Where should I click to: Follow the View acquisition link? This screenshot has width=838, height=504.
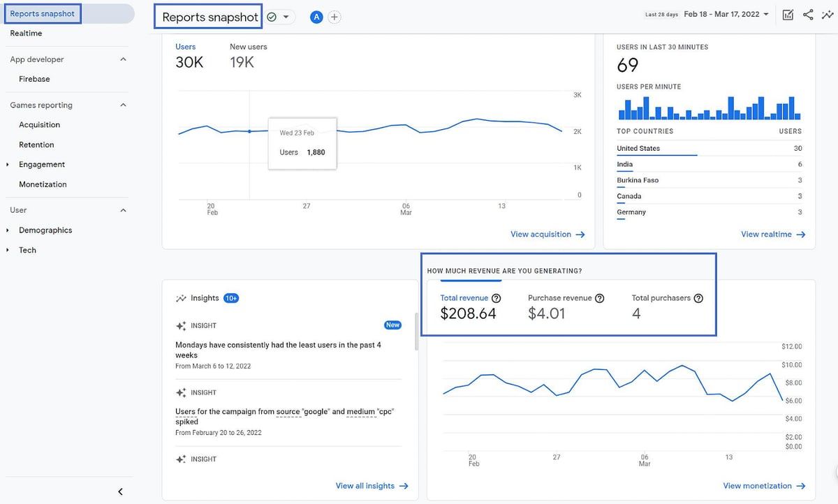(547, 235)
